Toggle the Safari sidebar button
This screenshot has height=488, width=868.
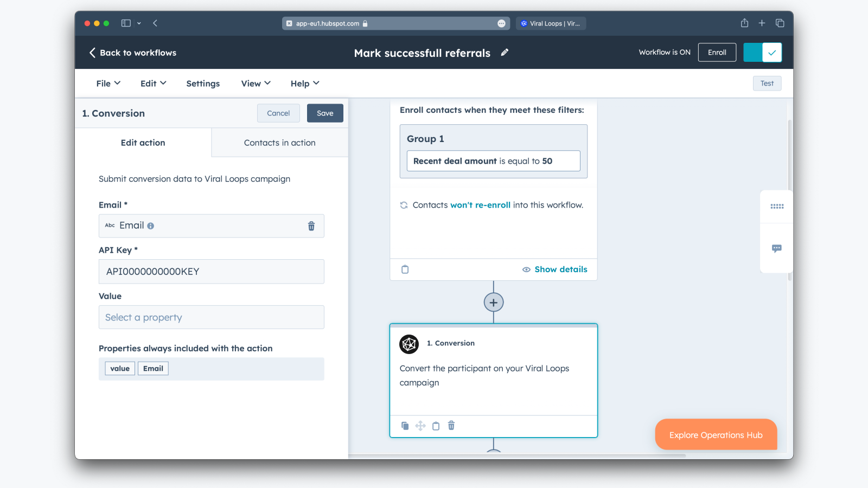[x=125, y=23]
